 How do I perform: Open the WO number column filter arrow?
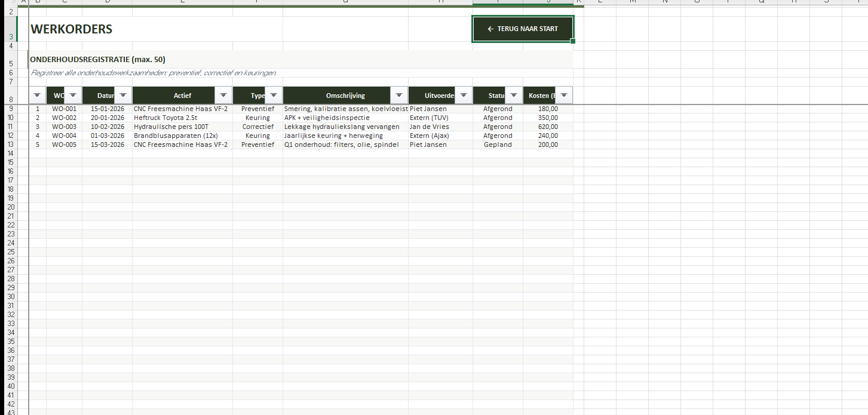(x=72, y=96)
